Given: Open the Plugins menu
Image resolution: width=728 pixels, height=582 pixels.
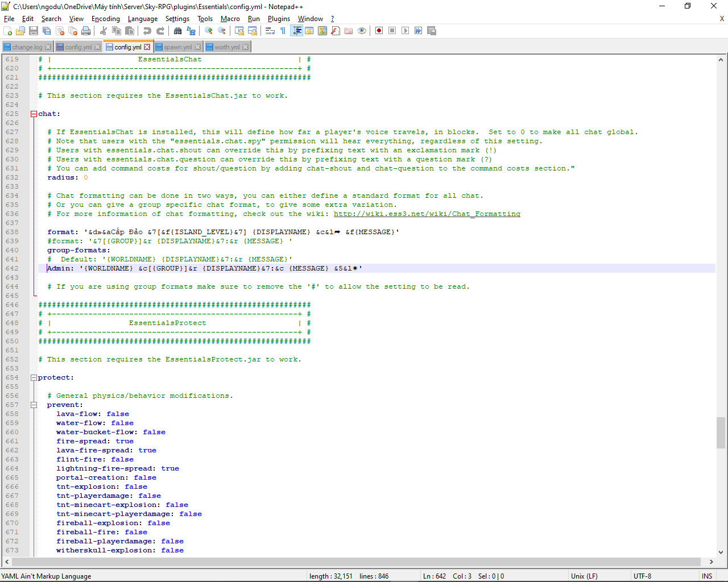Looking at the screenshot, I should [279, 19].
